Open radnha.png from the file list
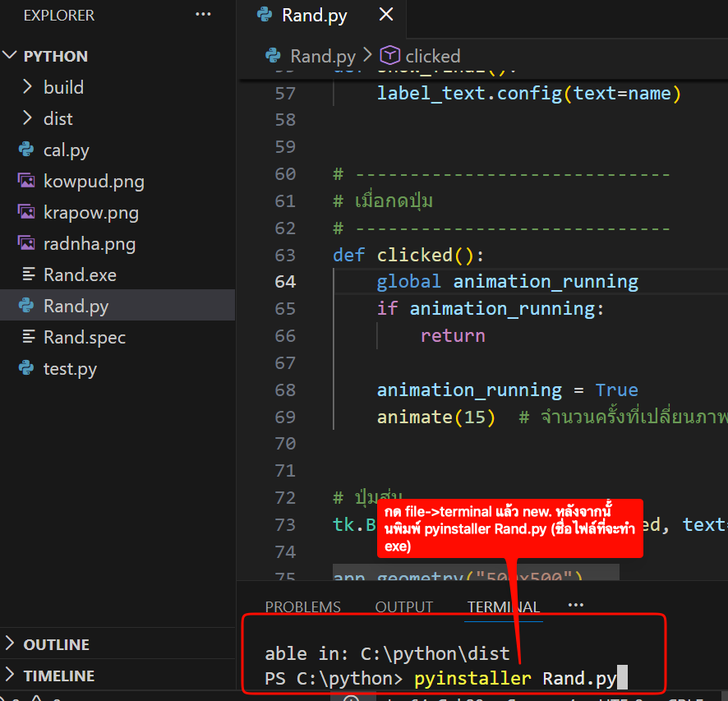This screenshot has height=701, width=728. 90,244
